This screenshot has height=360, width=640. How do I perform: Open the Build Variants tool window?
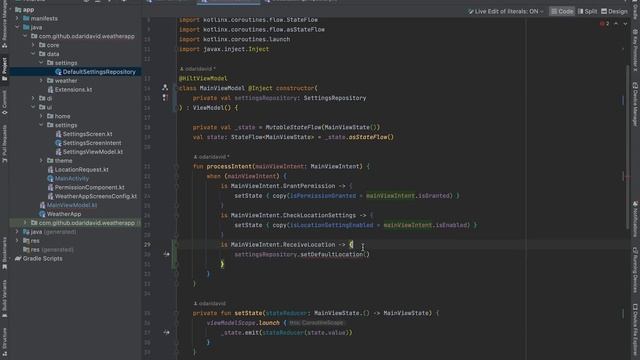click(4, 298)
